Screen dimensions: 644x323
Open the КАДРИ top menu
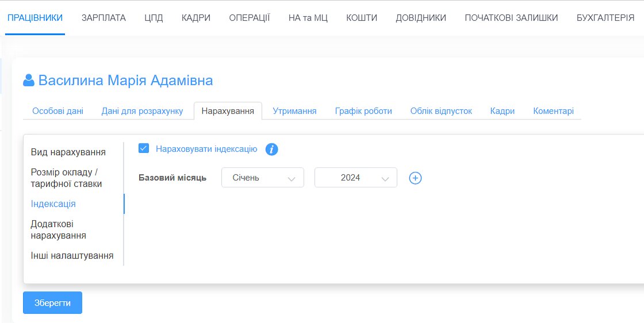(196, 18)
